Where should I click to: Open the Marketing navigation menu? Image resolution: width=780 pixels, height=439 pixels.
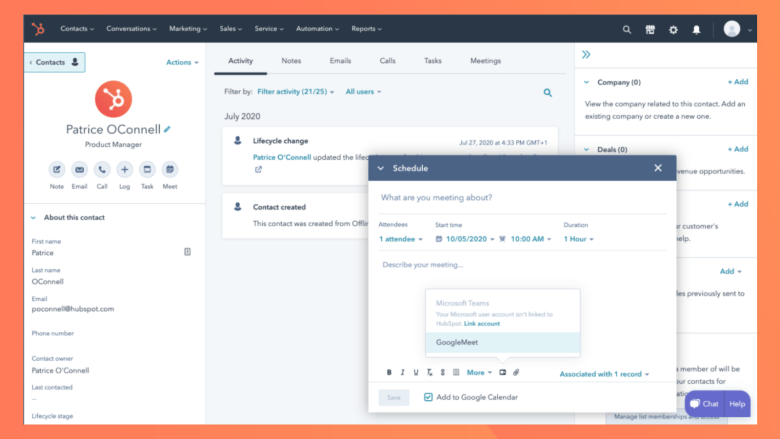click(x=188, y=29)
